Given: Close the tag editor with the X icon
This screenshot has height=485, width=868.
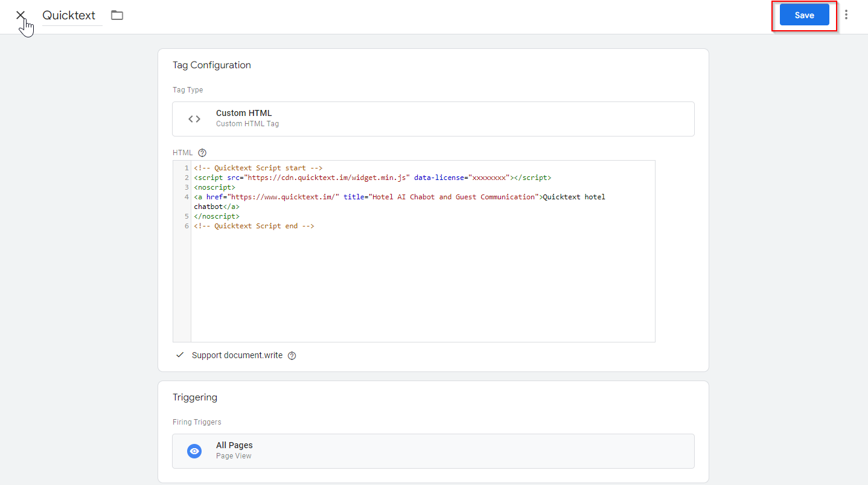Looking at the screenshot, I should tap(21, 15).
